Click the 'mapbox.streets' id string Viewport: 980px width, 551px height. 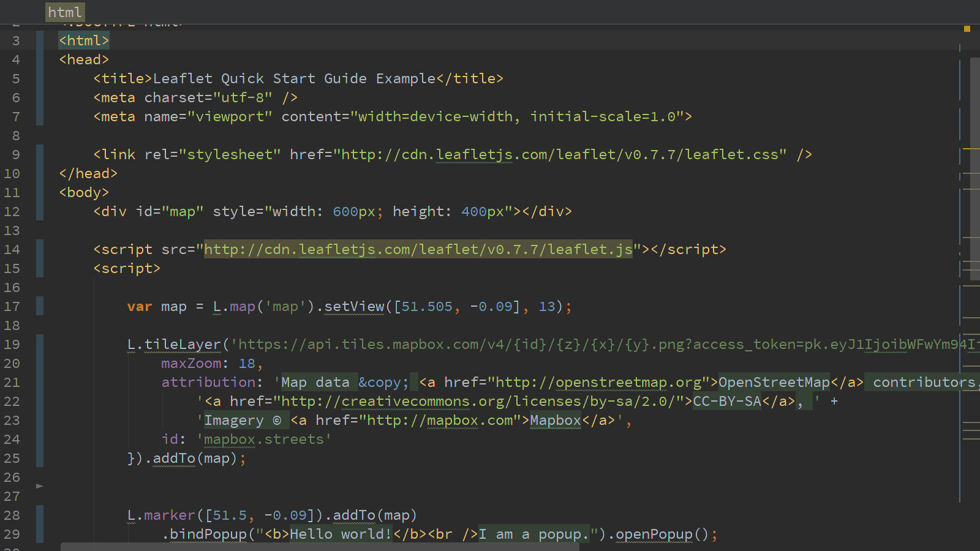264,439
